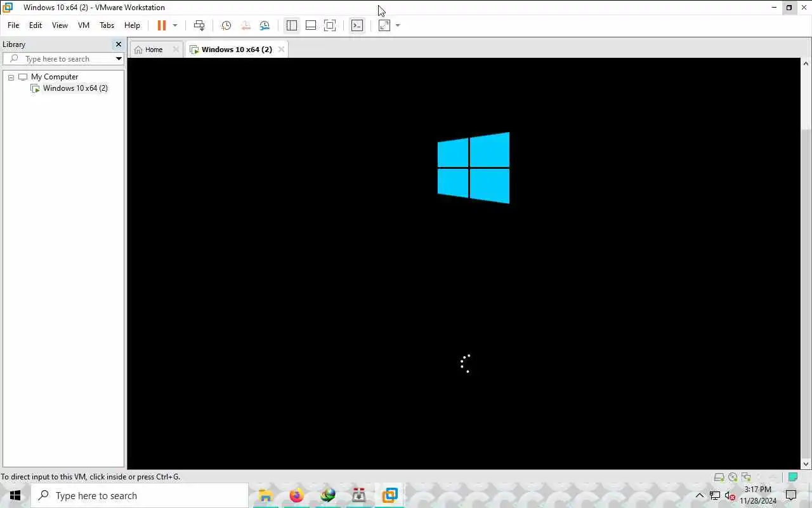Launch Firefox from the taskbar

296,495
